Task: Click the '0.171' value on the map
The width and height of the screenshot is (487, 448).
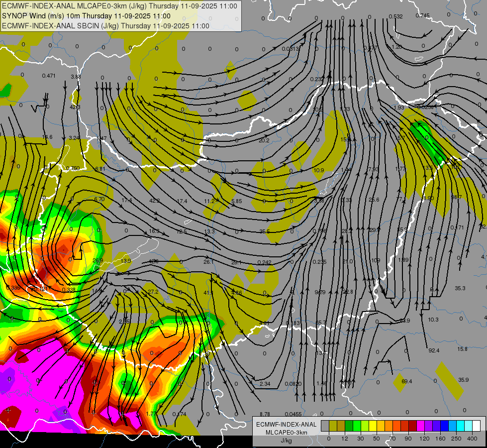Action: point(457,227)
